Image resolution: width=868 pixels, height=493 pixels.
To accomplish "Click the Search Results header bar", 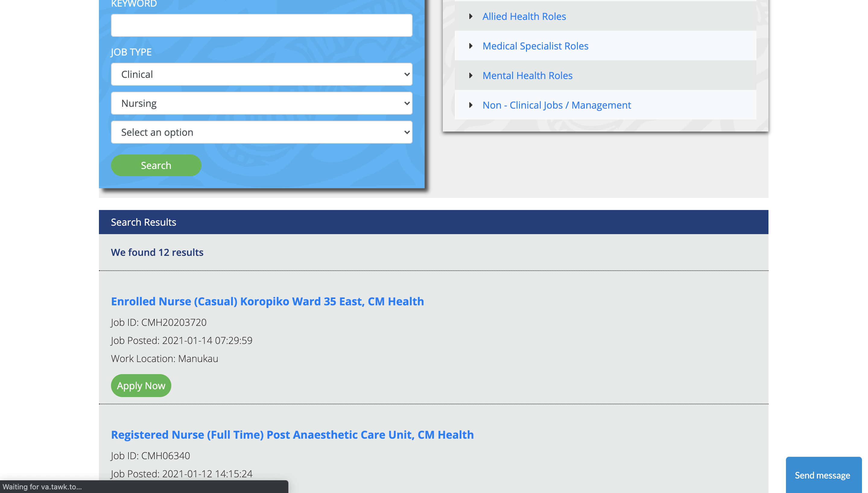I will click(x=433, y=222).
